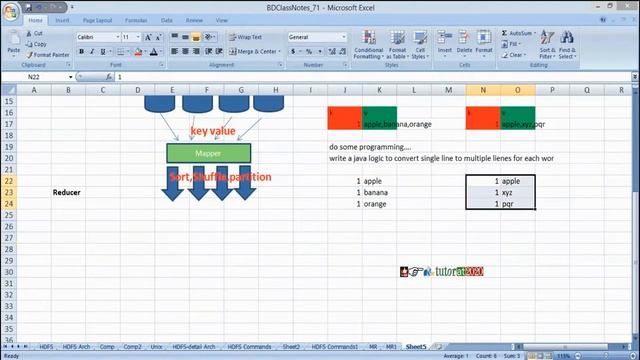Decrease the indent
This screenshot has width=640, height=360.
pos(209,51)
